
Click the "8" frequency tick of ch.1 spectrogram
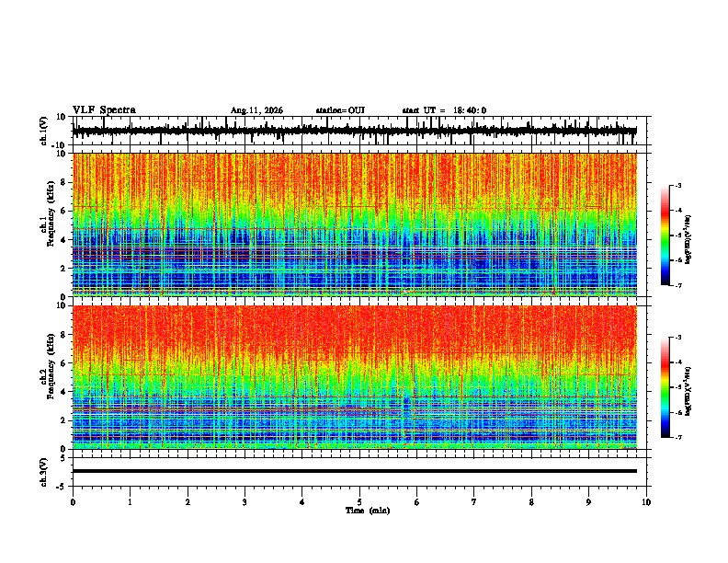(x=64, y=182)
